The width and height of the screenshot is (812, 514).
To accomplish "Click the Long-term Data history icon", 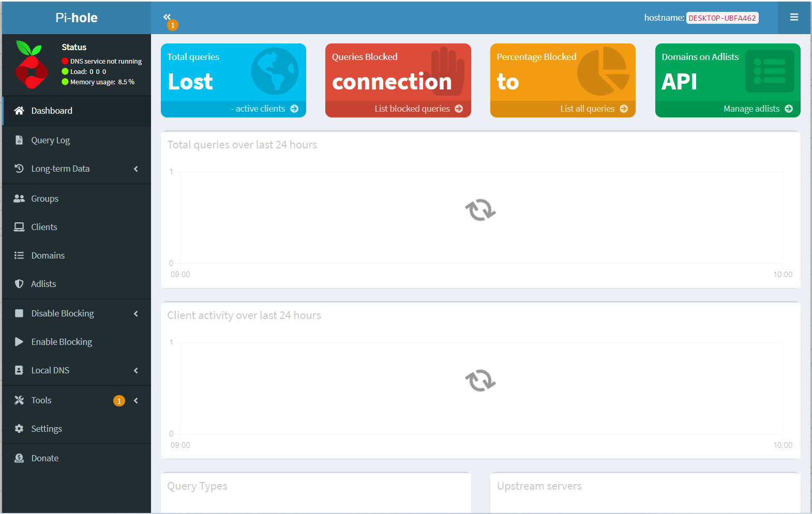I will click(x=19, y=169).
